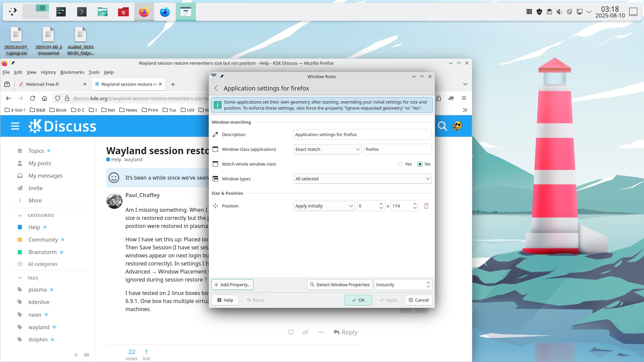Click the Discuss search magnifier icon
The height and width of the screenshot is (362, 644).
[442, 126]
